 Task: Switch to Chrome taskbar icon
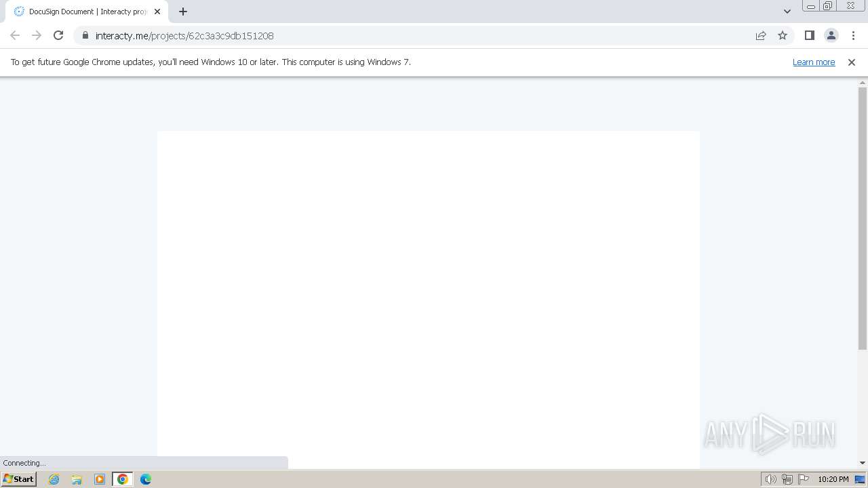click(123, 479)
